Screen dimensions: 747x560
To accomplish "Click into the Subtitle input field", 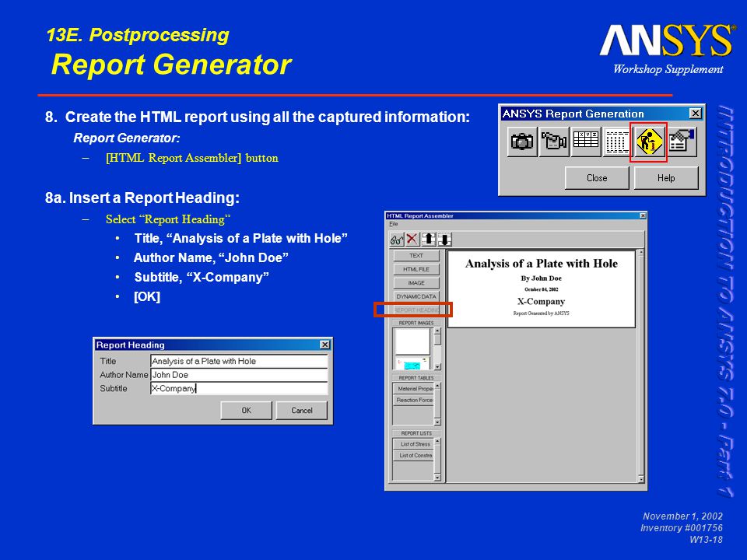I will pyautogui.click(x=239, y=389).
